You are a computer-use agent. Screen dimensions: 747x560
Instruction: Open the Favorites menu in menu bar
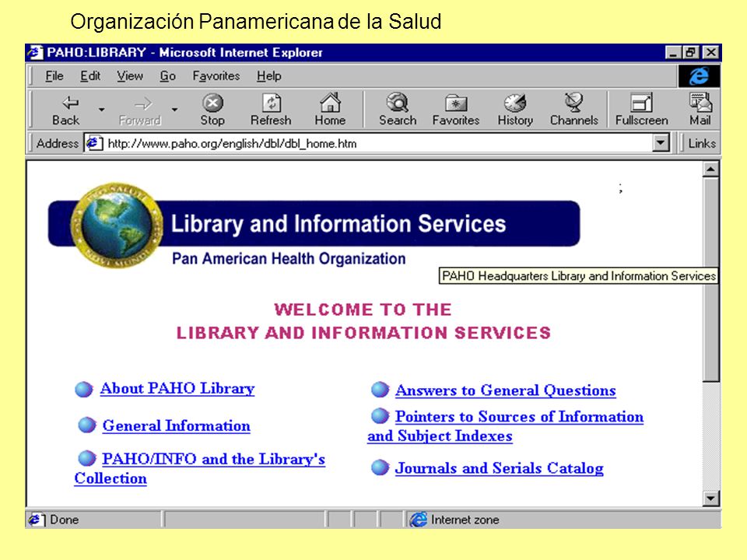[216, 76]
